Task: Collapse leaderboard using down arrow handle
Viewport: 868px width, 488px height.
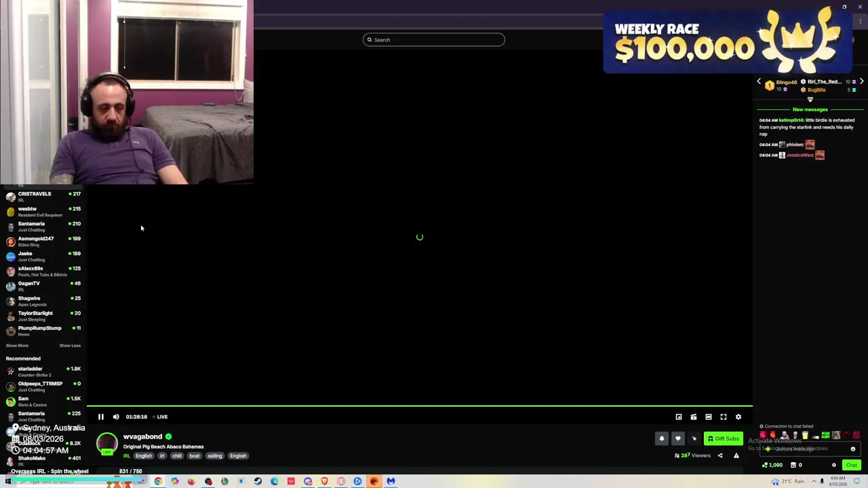Action: tap(810, 100)
